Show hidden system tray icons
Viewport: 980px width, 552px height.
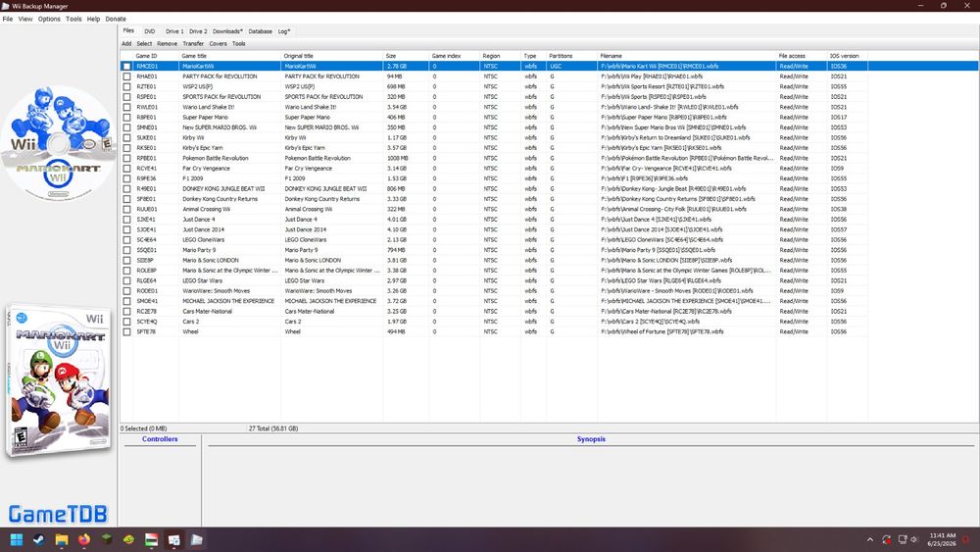870,539
